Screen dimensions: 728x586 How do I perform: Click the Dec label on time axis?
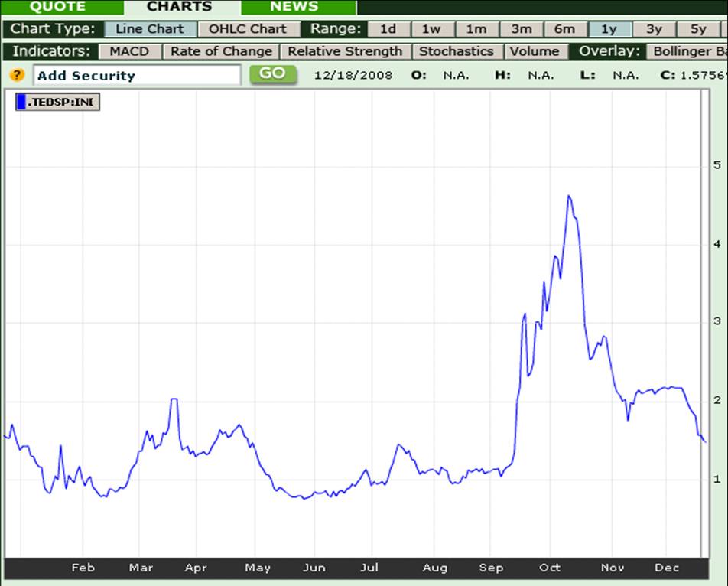coord(667,568)
